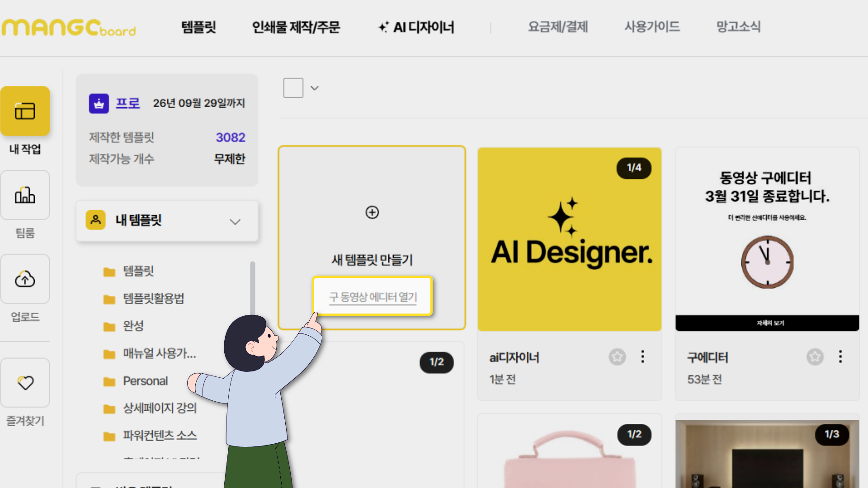868x488 pixels.
Task: Open the 템플릿 top menu
Action: 198,27
